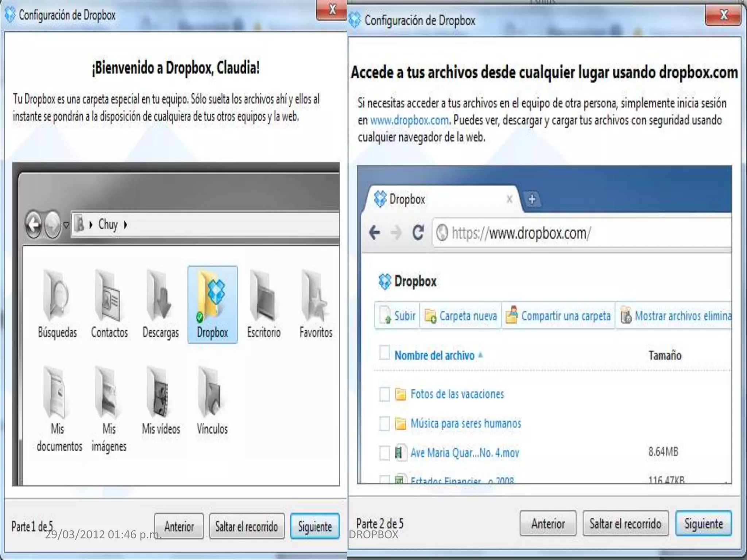Reload the page with browser refresh icon
Screen dimensions: 747x560
[418, 232]
